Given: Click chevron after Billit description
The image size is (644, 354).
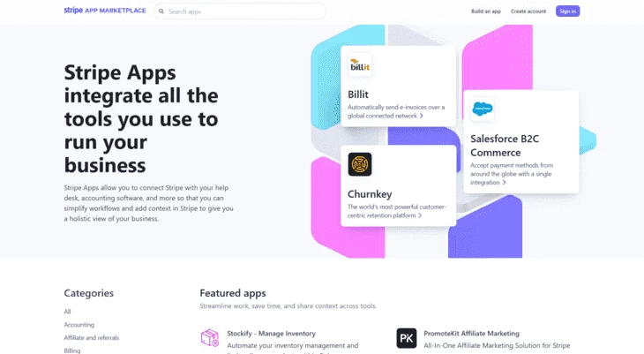Looking at the screenshot, I should [x=421, y=116].
